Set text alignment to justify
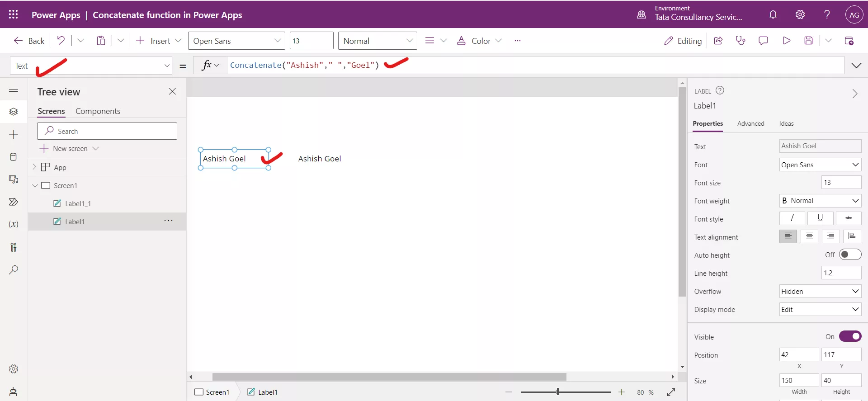The image size is (868, 401). tap(852, 236)
